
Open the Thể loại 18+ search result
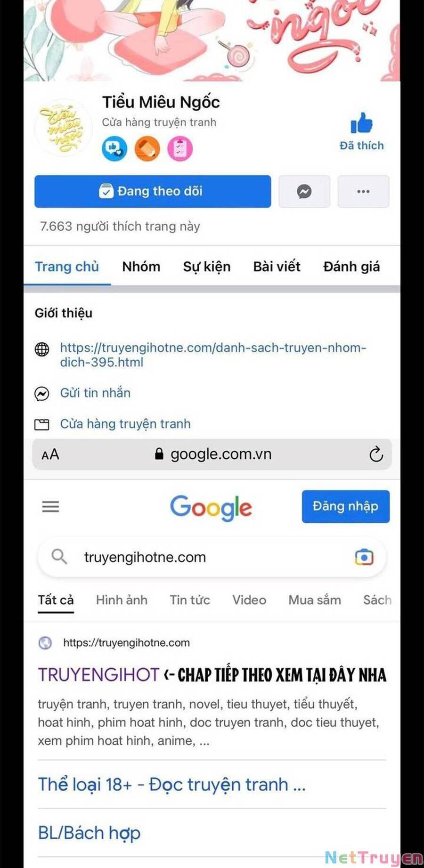point(172,784)
